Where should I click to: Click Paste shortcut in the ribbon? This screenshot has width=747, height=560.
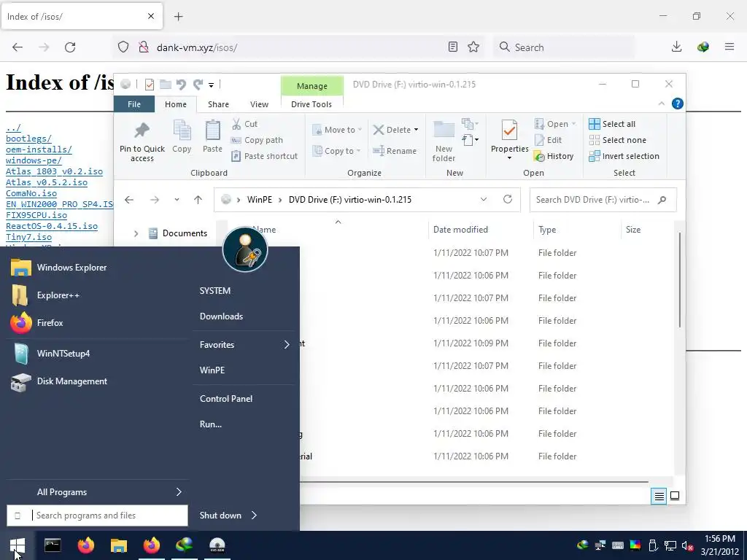(265, 156)
